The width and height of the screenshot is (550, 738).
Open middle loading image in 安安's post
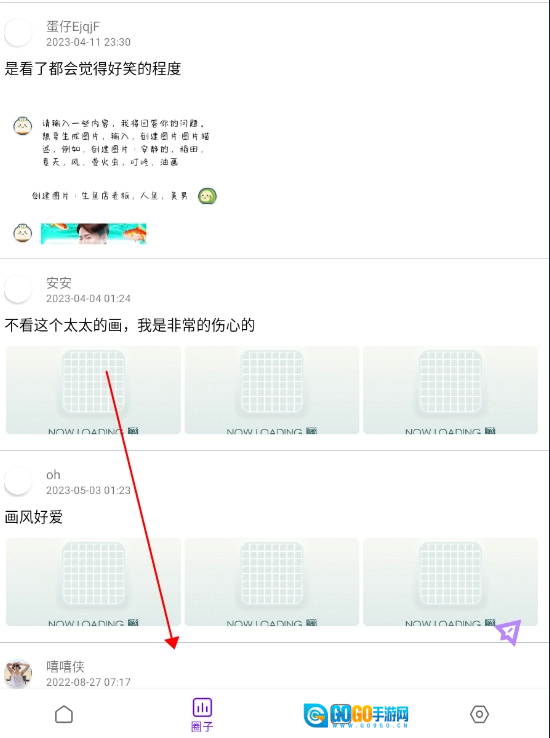click(272, 390)
